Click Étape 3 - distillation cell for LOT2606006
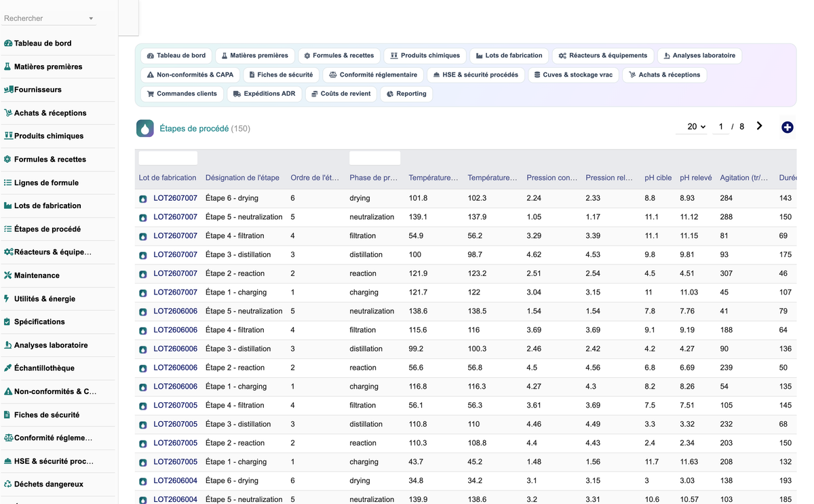This screenshot has width=814, height=504. point(238,349)
